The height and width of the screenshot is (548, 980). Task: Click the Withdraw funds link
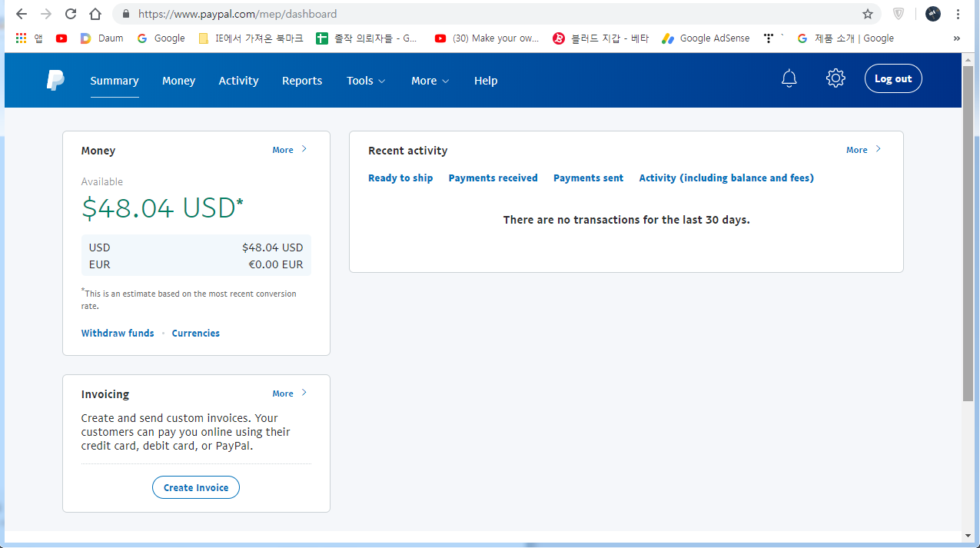118,333
